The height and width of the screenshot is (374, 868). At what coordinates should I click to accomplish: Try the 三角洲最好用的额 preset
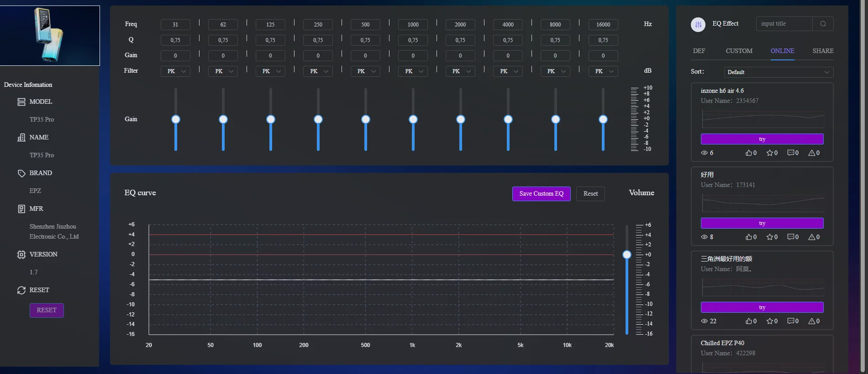coord(762,307)
